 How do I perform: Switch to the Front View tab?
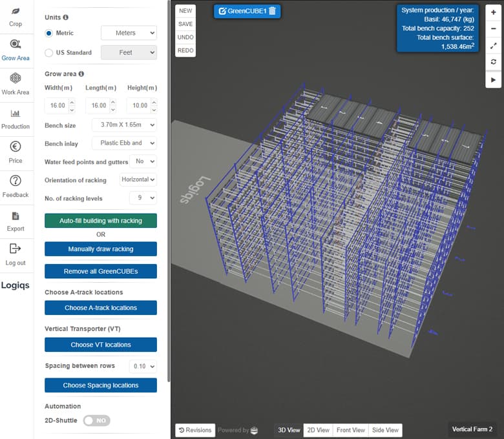pos(351,430)
